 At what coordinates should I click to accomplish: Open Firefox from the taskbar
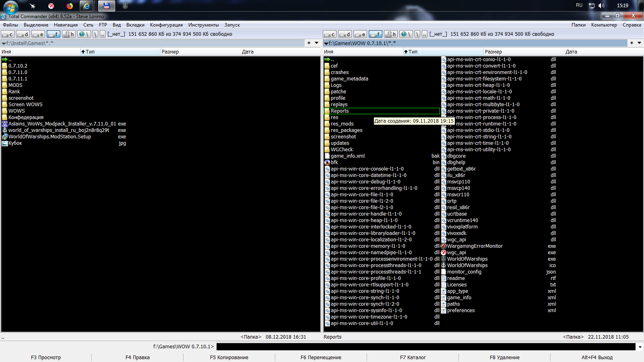tap(70, 6)
